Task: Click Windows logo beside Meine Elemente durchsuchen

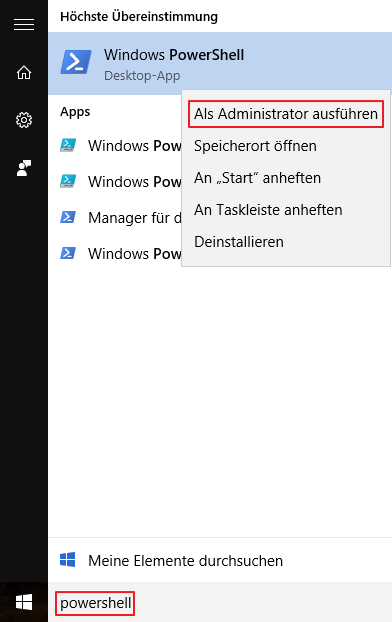Action: pos(67,560)
